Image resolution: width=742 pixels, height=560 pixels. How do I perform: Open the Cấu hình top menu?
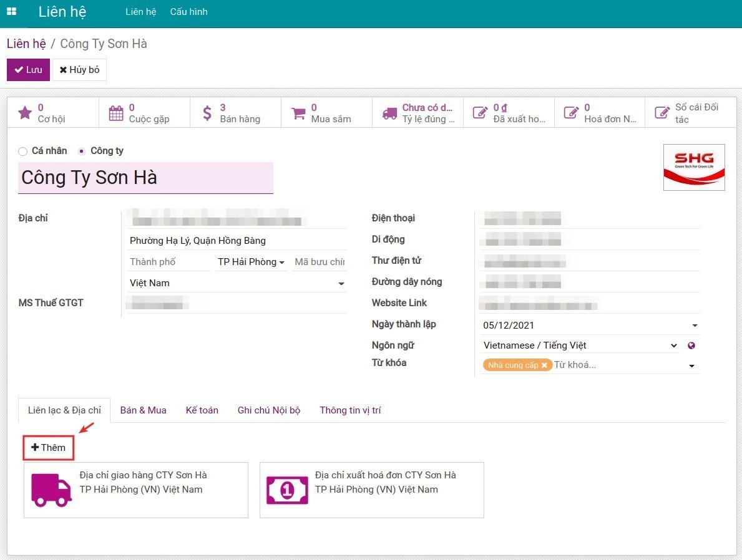click(x=189, y=12)
